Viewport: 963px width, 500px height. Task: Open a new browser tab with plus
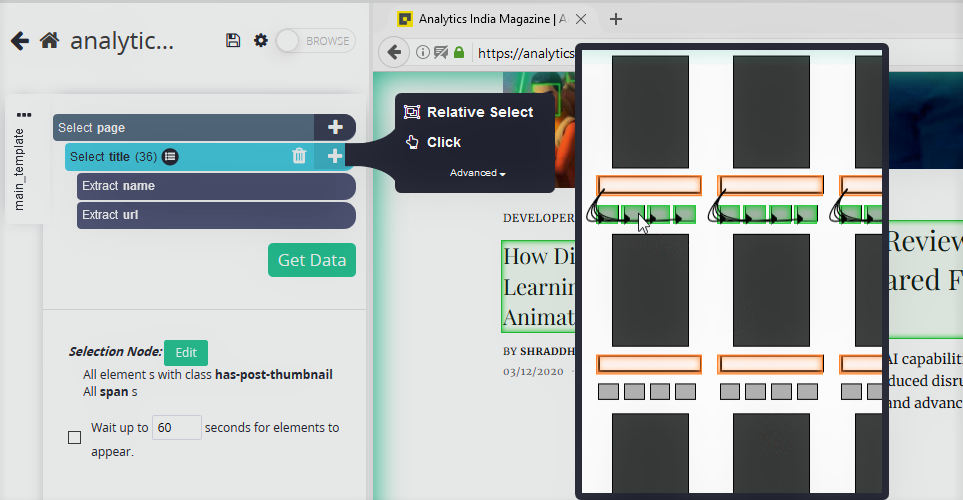616,19
